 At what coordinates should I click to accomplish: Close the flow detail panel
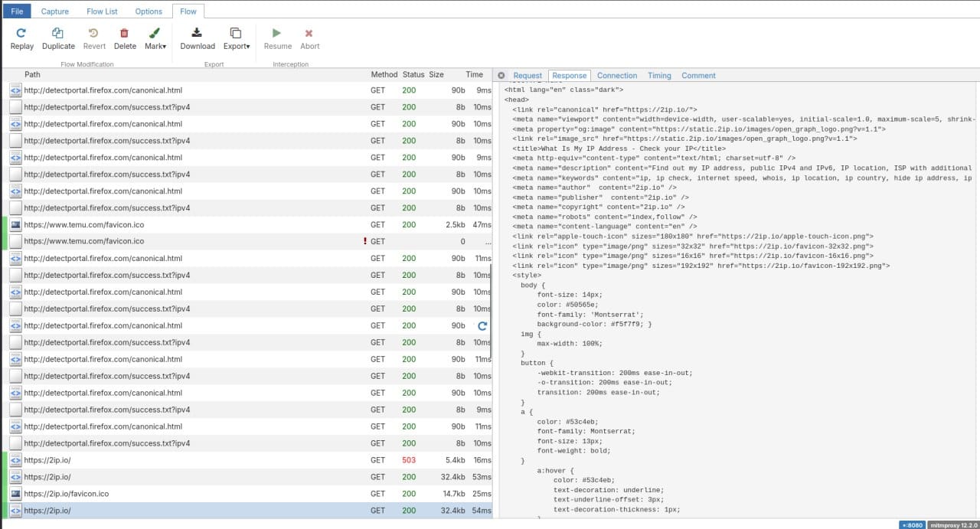501,76
